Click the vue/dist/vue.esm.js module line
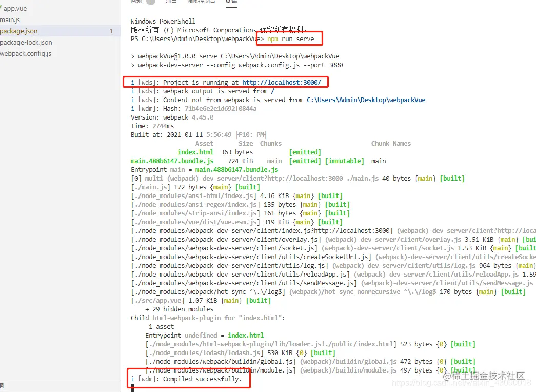This screenshot has height=392, width=536. click(x=236, y=222)
